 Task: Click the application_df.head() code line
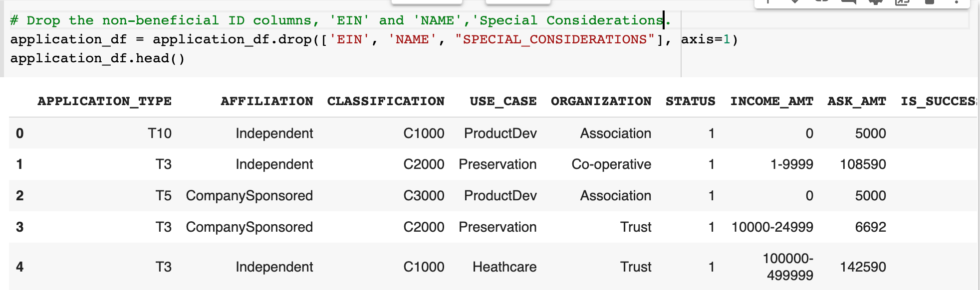(x=98, y=58)
